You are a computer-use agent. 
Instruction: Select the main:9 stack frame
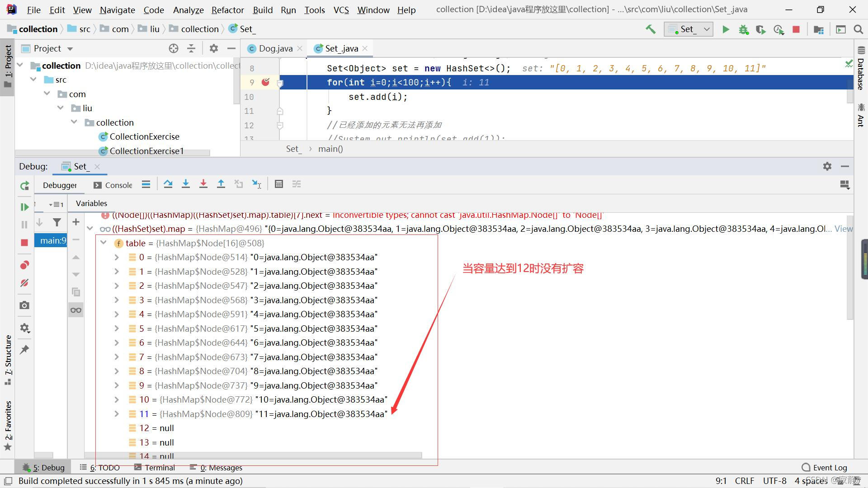[x=51, y=240]
